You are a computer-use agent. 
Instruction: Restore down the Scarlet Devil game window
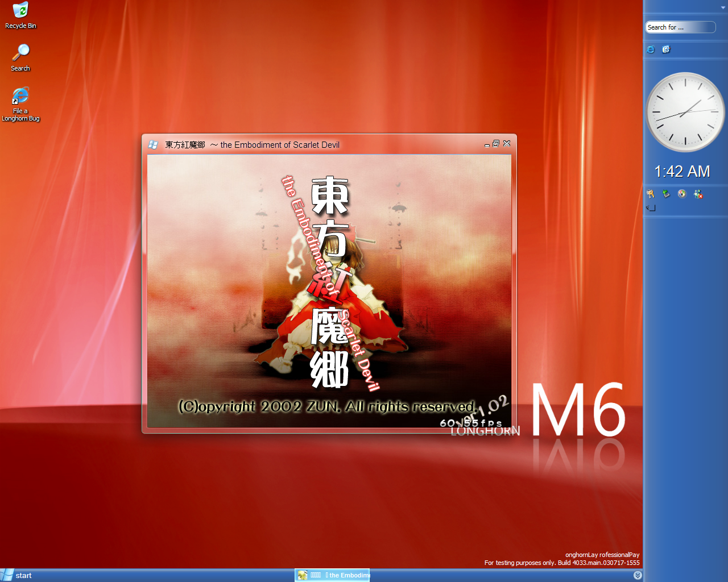(496, 144)
